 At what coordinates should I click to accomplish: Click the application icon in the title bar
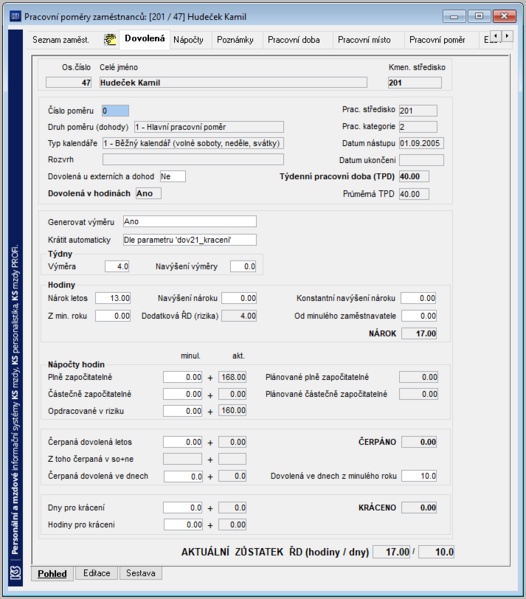[x=15, y=16]
